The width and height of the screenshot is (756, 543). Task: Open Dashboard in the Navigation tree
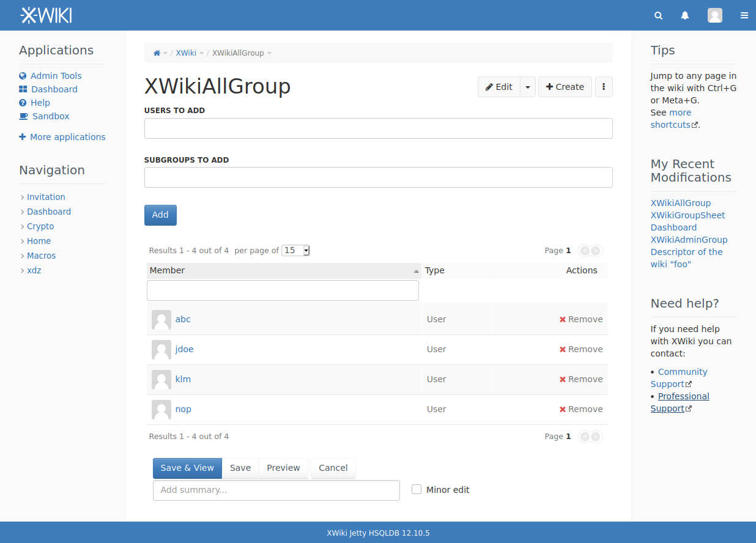coord(49,212)
